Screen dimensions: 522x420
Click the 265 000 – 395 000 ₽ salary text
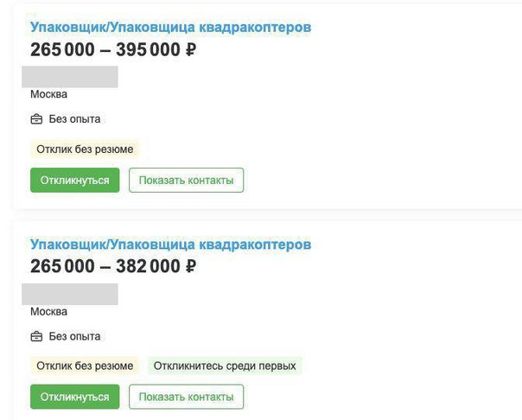pyautogui.click(x=113, y=49)
